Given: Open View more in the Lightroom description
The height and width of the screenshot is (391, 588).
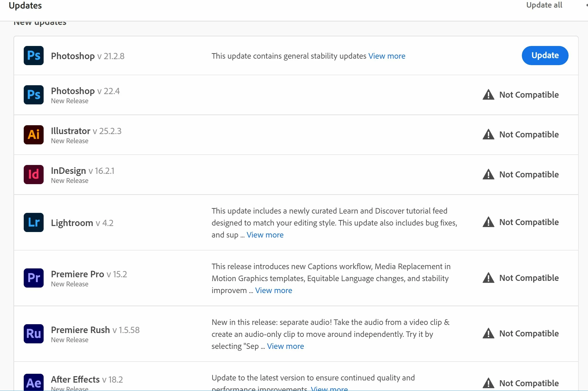Looking at the screenshot, I should [265, 235].
